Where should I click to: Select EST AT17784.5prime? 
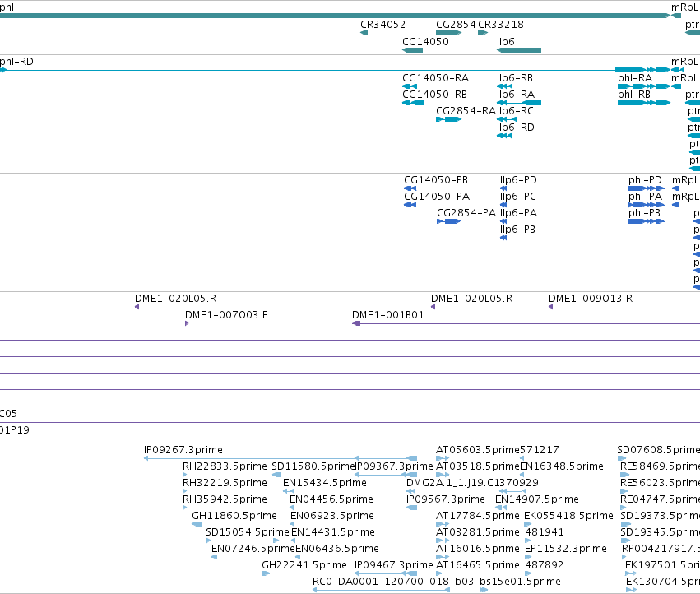[443, 524]
